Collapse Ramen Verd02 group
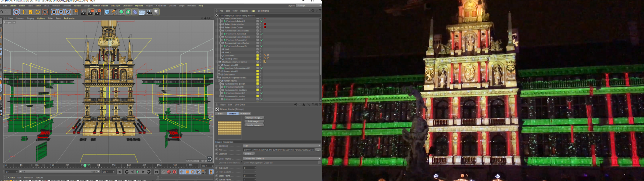This screenshot has height=181, width=644. point(219,65)
